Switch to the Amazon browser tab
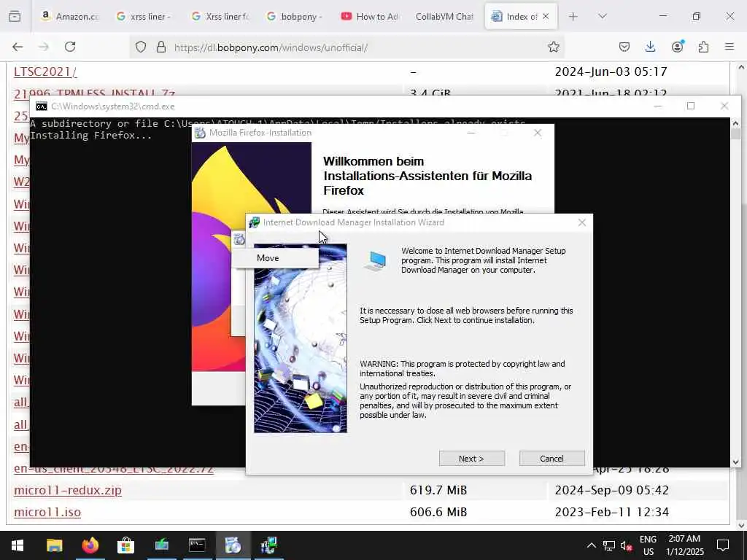This screenshot has width=747, height=560. point(70,16)
